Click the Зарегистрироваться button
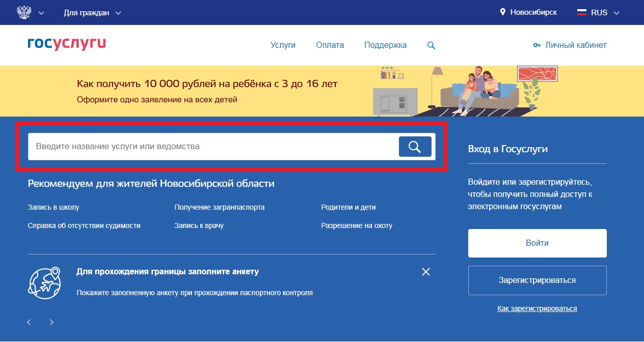This screenshot has width=644, height=342. click(538, 280)
